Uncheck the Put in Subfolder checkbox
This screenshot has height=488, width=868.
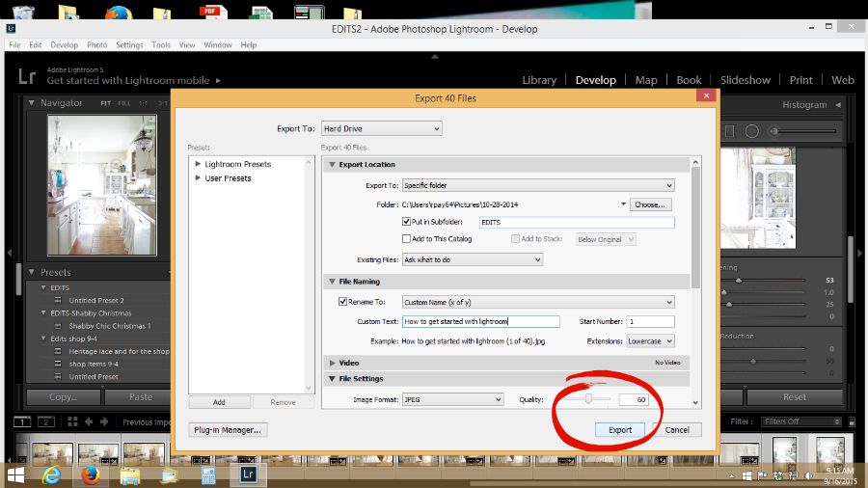point(406,221)
